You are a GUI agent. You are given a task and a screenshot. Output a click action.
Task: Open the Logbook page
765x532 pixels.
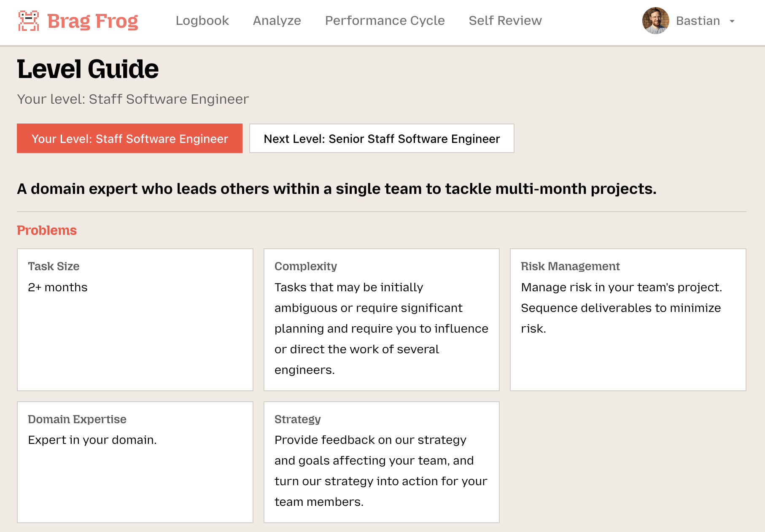tap(202, 21)
